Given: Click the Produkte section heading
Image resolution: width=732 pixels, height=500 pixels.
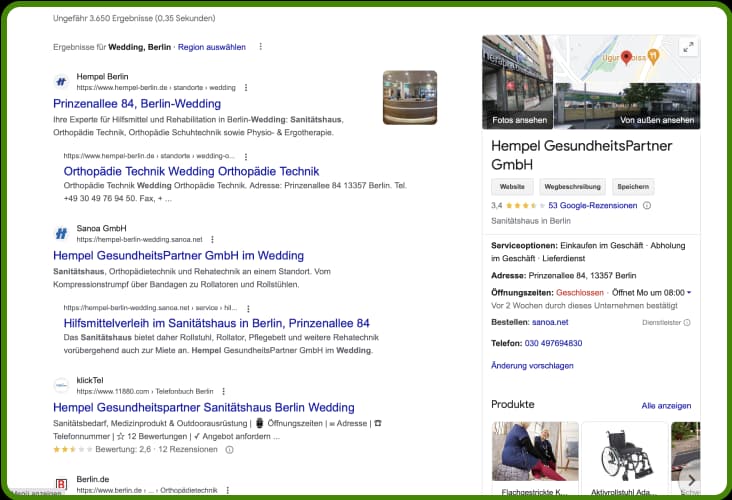Looking at the screenshot, I should click(513, 405).
